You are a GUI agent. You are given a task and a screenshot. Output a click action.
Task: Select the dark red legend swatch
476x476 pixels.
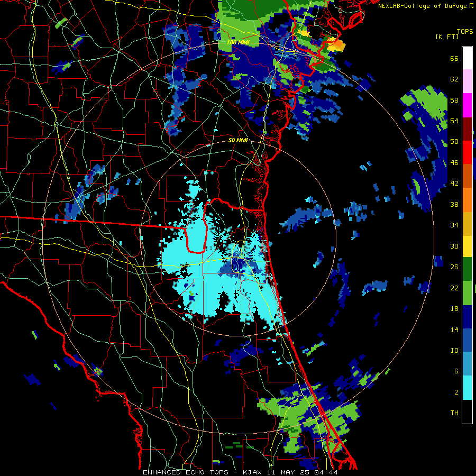[467, 129]
